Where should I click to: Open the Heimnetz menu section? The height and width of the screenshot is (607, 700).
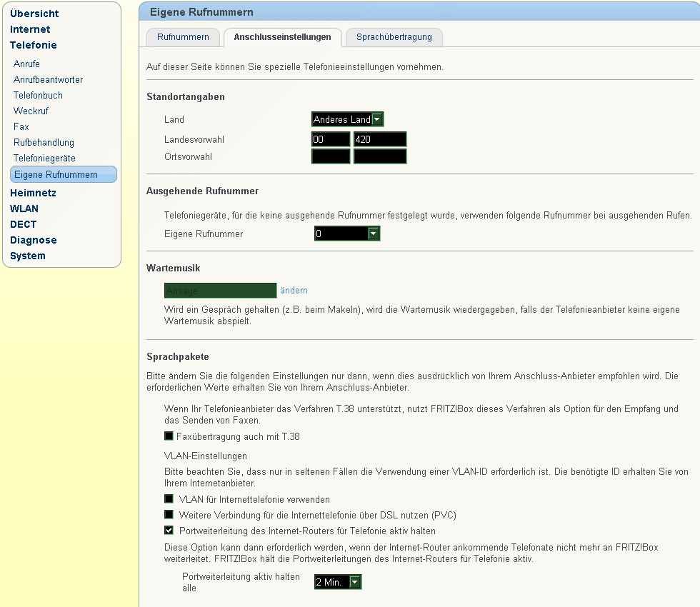pyautogui.click(x=33, y=193)
